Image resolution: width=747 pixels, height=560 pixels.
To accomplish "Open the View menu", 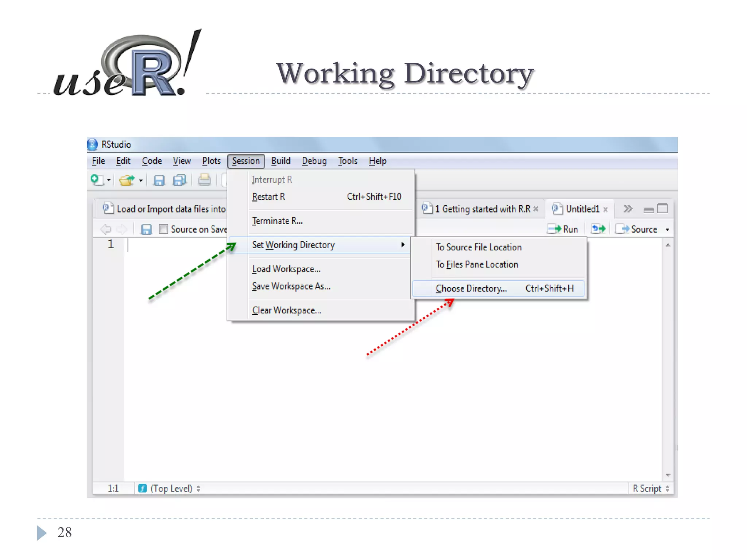I will pyautogui.click(x=182, y=161).
